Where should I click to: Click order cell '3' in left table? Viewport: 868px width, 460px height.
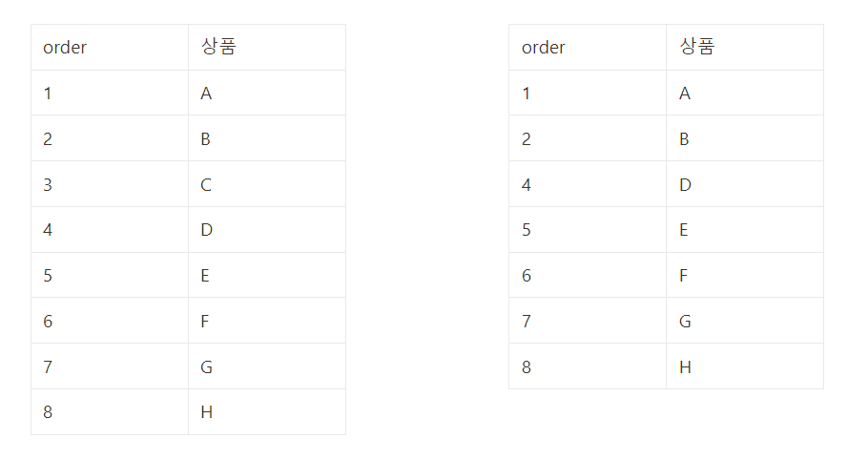pos(110,184)
